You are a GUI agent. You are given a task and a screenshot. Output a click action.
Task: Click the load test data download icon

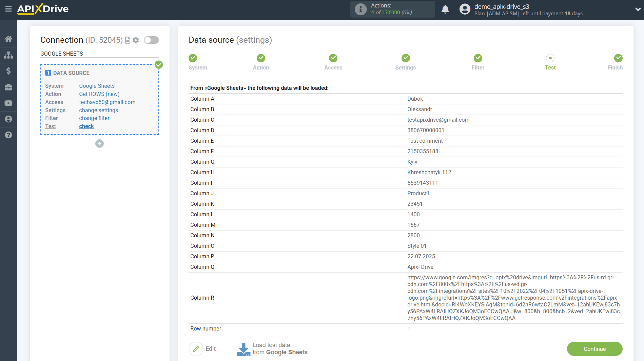coord(243,349)
